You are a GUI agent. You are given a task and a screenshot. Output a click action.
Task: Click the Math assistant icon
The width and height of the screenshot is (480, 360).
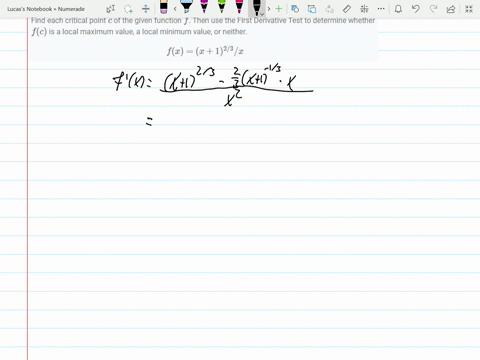364,9
